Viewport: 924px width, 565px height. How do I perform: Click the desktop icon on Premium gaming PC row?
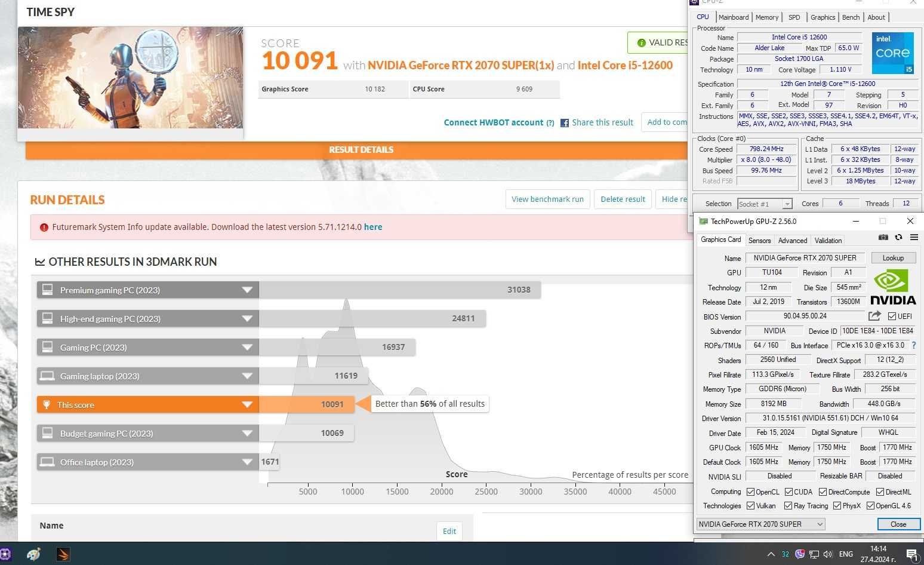click(47, 290)
